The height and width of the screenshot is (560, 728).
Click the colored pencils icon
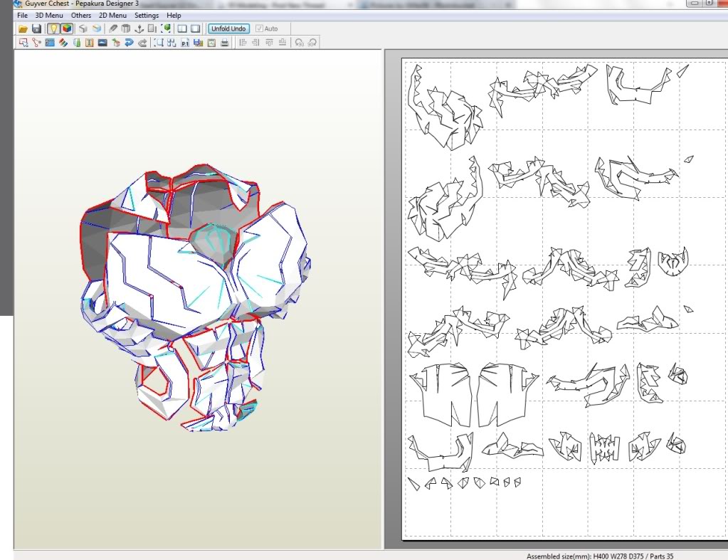(x=63, y=43)
